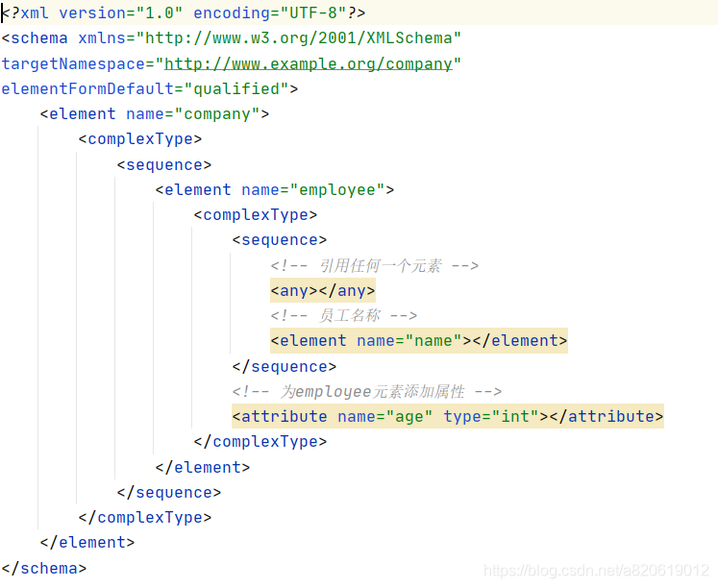The image size is (718, 588).
Task: Open the www.example.org/company targetNamespace link
Action: (x=309, y=63)
